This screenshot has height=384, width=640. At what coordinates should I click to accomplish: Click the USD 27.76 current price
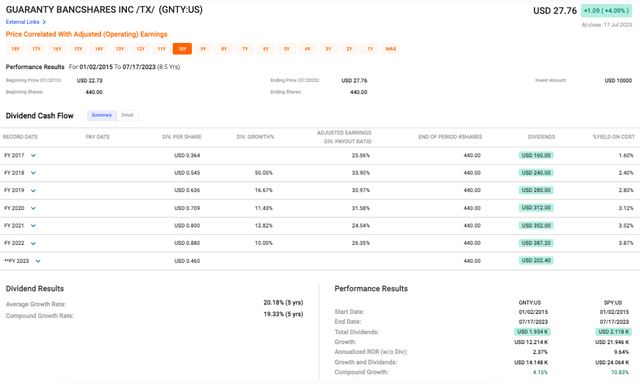click(x=555, y=11)
